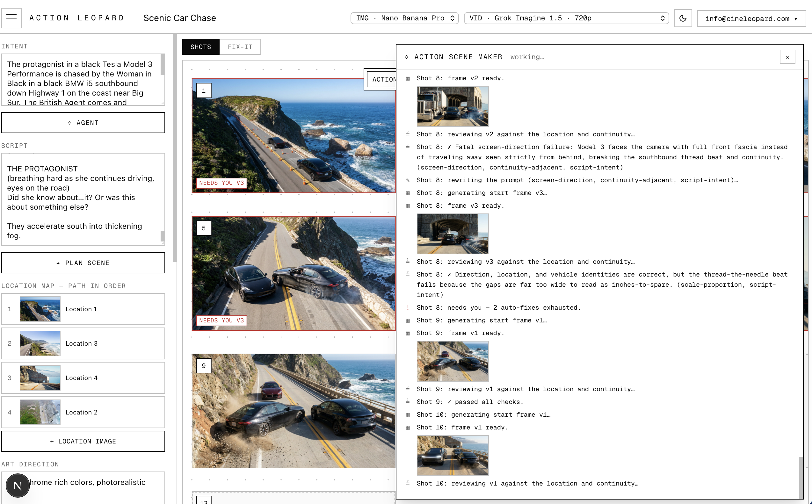
Task: Click shot number 9 label
Action: coord(204,366)
